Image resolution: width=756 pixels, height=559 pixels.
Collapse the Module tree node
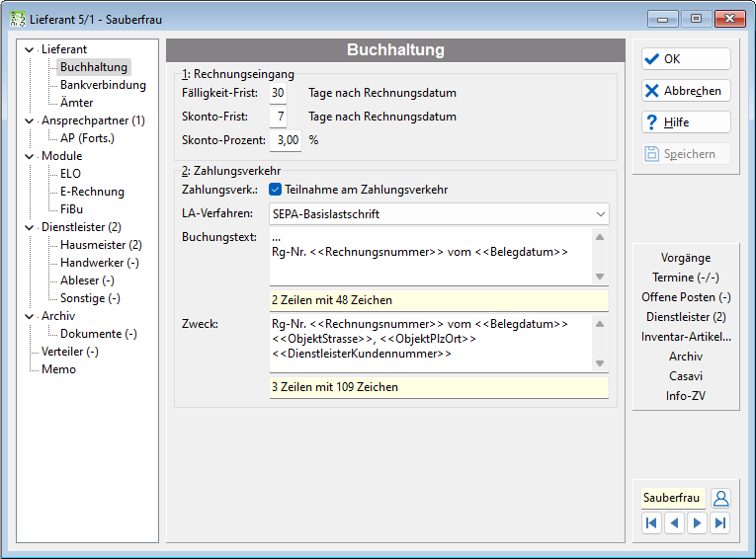(30, 157)
